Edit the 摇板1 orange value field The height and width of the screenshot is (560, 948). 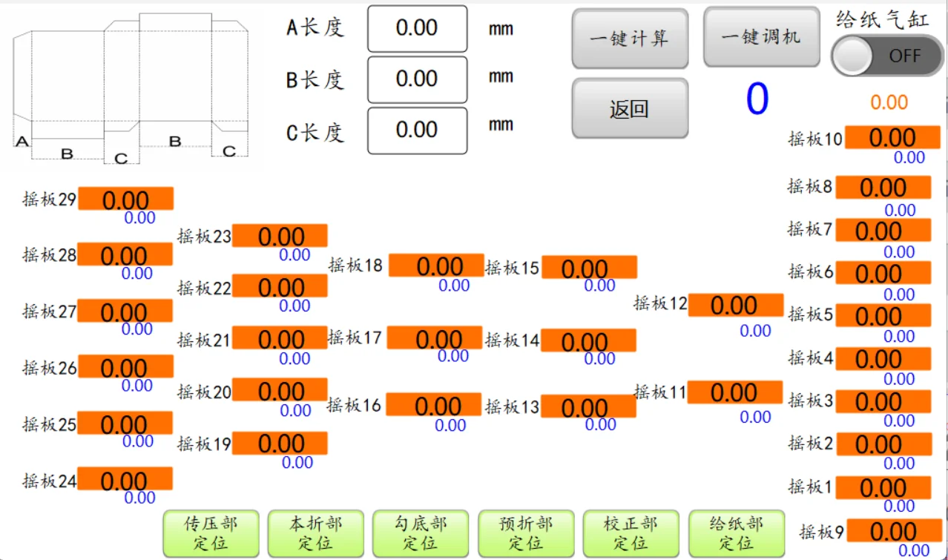pos(883,487)
